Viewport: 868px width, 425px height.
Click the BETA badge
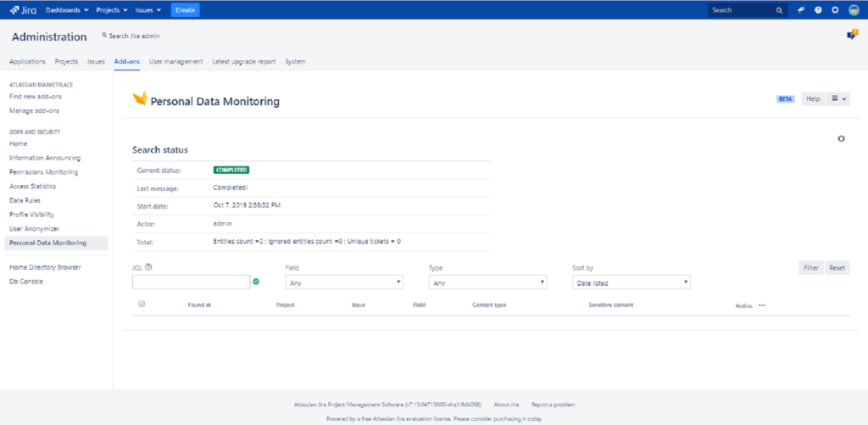[x=785, y=99]
